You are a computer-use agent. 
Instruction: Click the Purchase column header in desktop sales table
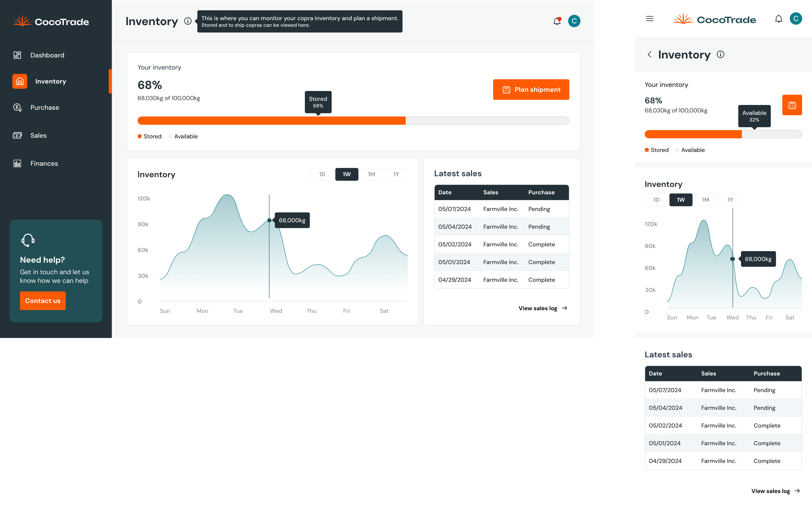point(541,193)
